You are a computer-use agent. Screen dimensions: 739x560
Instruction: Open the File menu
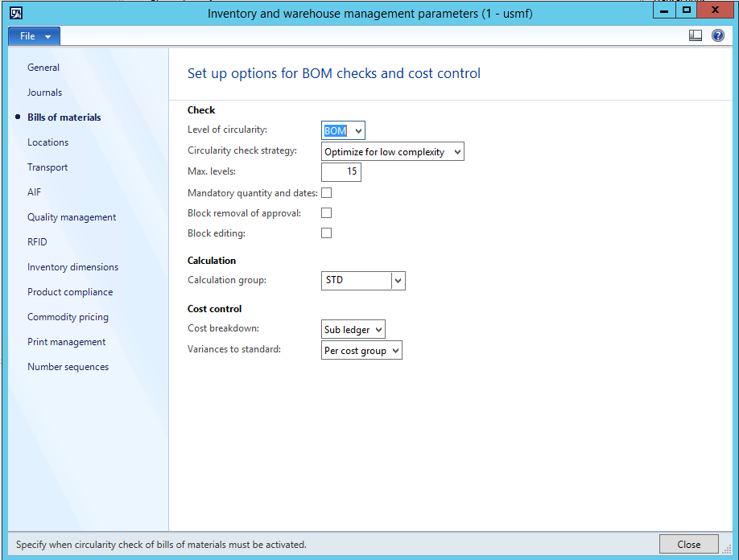[x=31, y=35]
